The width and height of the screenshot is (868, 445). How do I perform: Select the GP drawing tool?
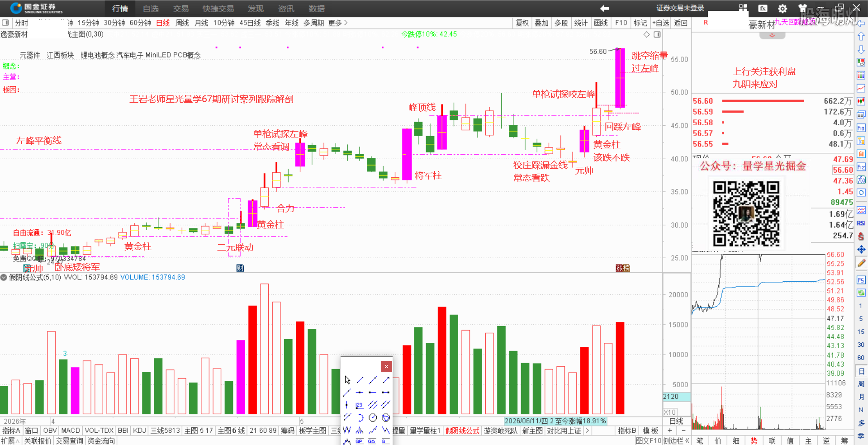pos(360,441)
